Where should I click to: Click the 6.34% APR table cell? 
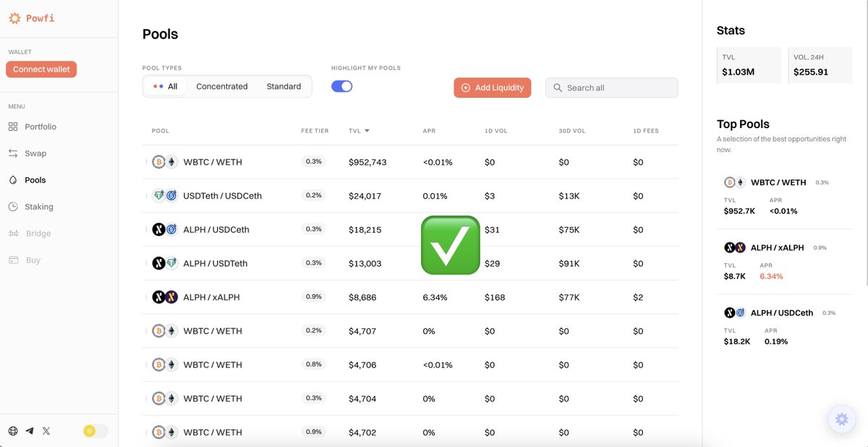click(435, 297)
